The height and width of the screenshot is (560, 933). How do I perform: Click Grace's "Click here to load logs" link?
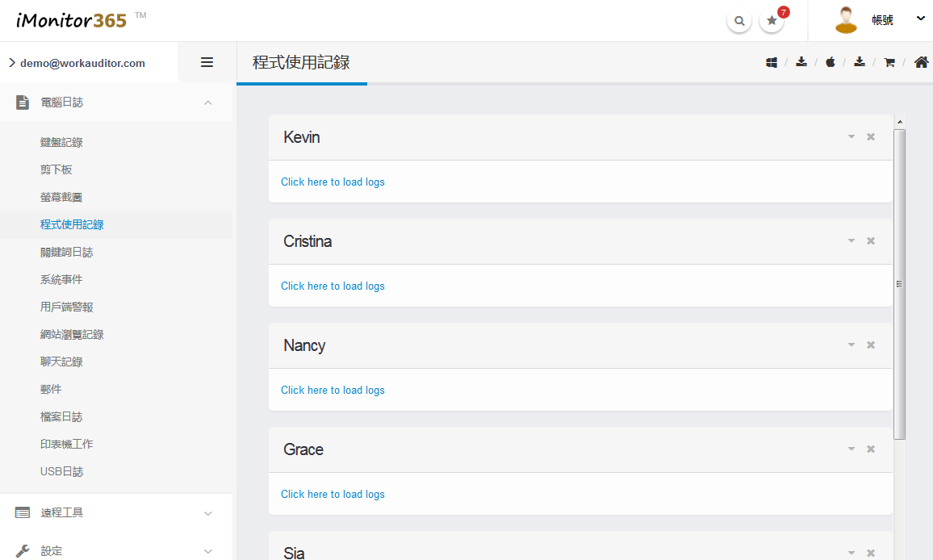(333, 494)
